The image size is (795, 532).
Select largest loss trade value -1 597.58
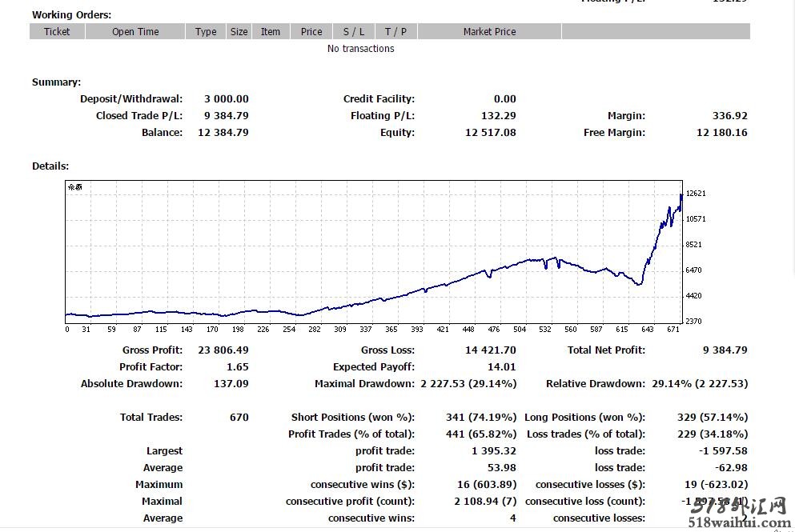pos(723,451)
